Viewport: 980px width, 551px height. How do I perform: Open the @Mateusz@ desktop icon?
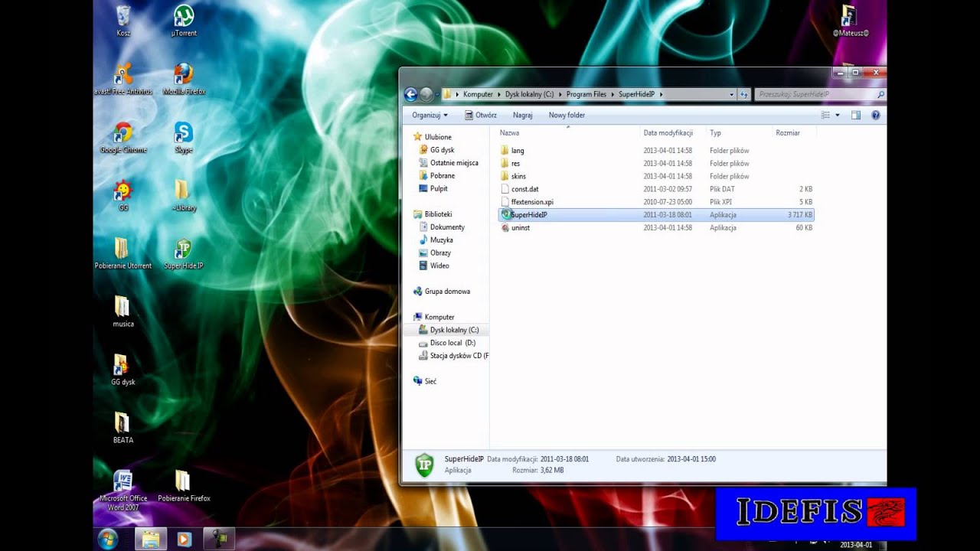pyautogui.click(x=850, y=21)
